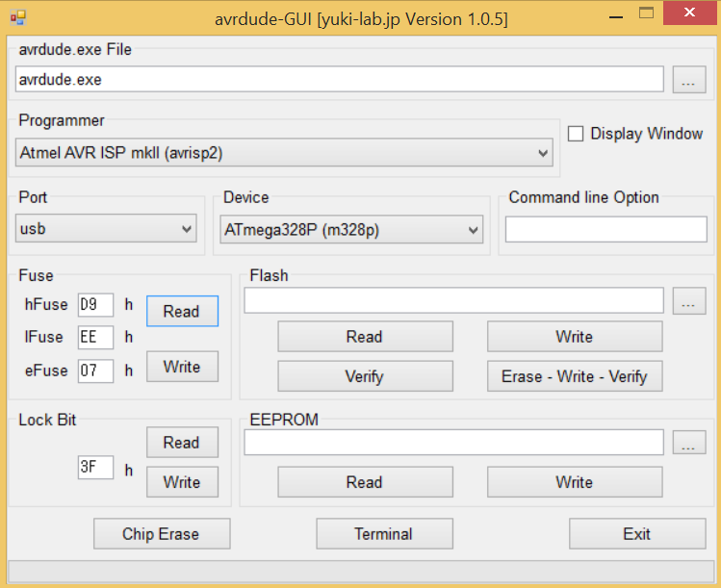721x588 pixels.
Task: Read the fuse values from chip
Action: click(x=182, y=311)
